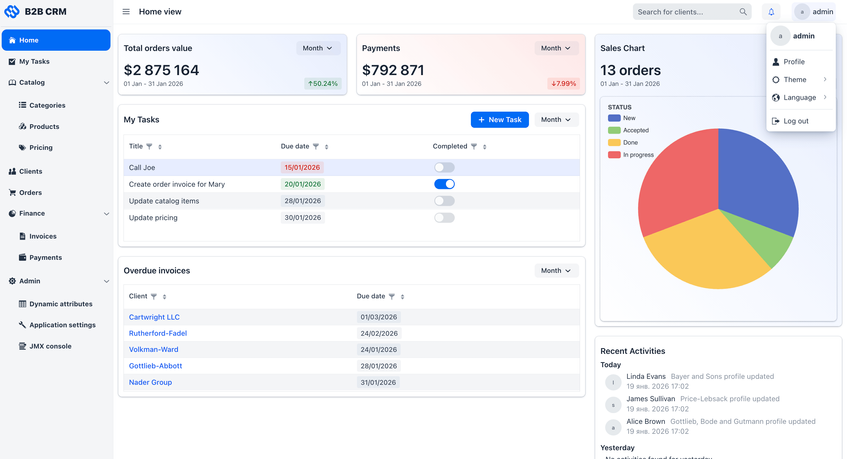
Task: Open the JMX console sidebar item
Action: coord(49,346)
